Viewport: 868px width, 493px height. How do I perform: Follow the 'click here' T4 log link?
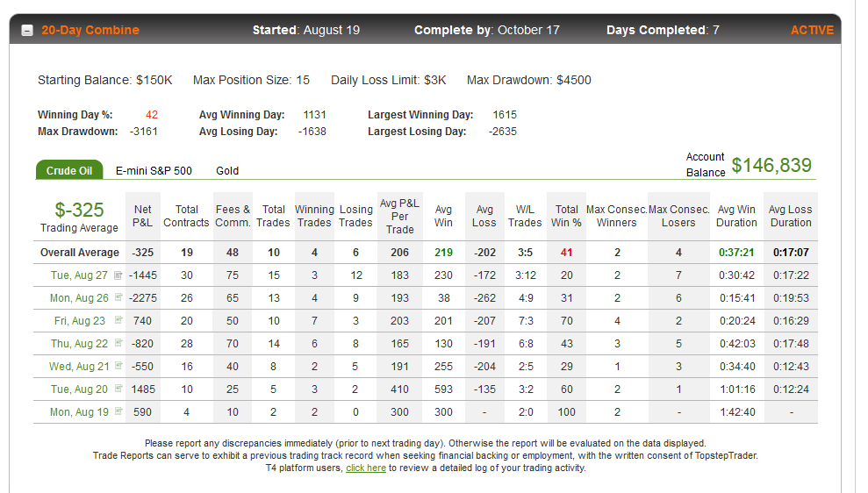[366, 468]
